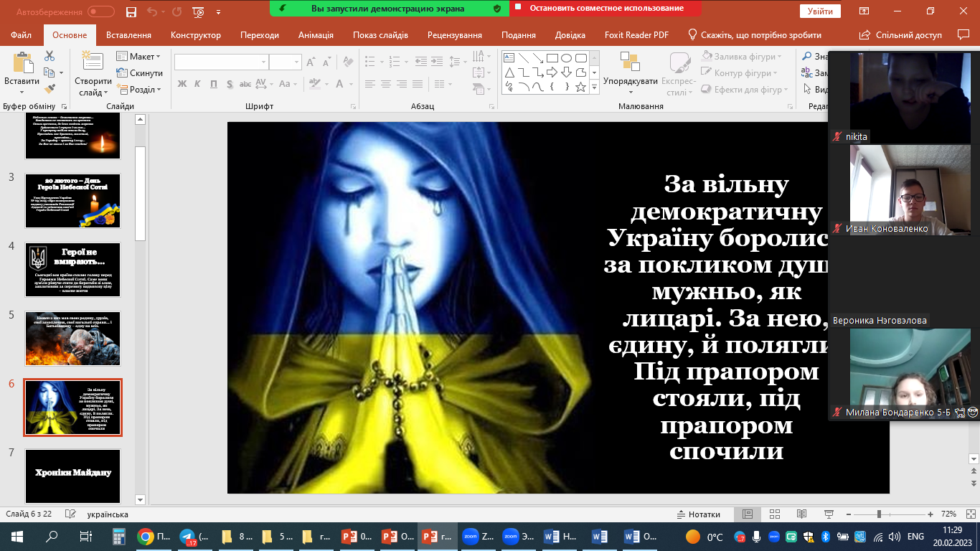The height and width of the screenshot is (551, 980).
Task: Select slide 4 thumbnail 'Герої не вмирають'
Action: (73, 269)
